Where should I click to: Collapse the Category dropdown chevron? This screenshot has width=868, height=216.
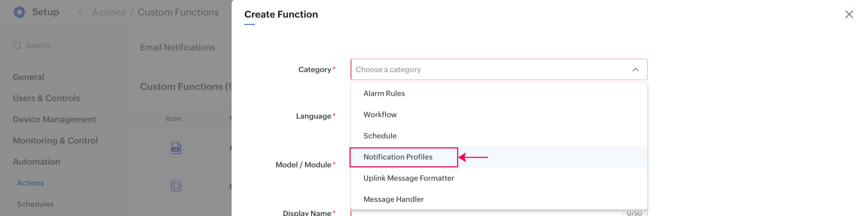pyautogui.click(x=635, y=70)
